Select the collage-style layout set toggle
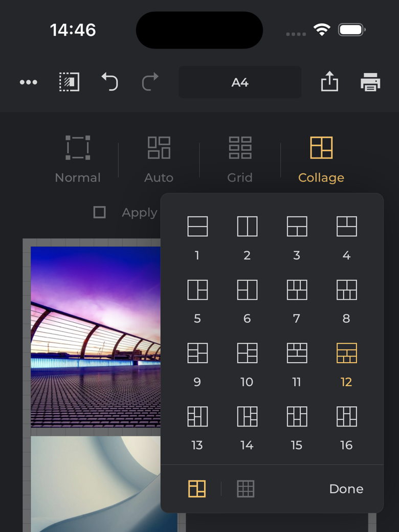Screen dimensions: 399x532 click(197, 489)
